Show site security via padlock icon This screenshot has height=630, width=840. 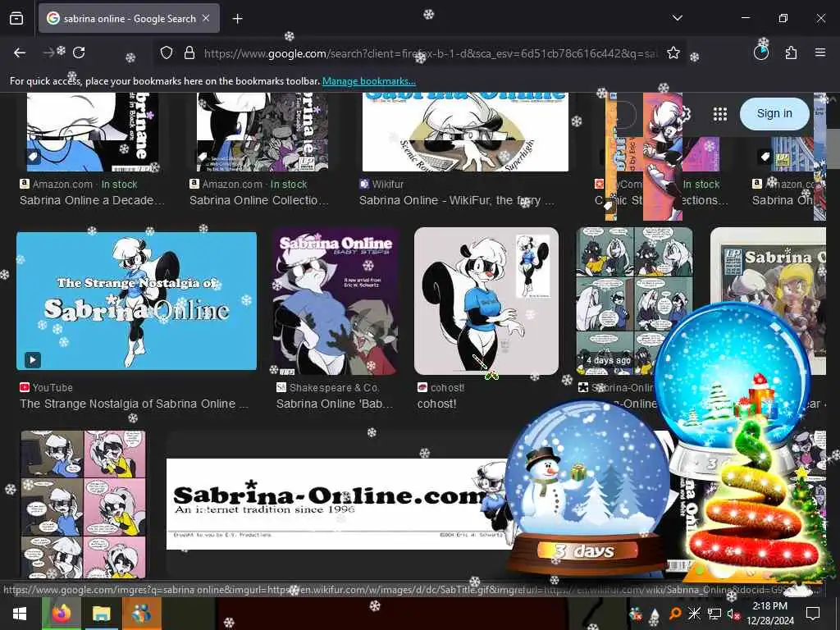189,52
